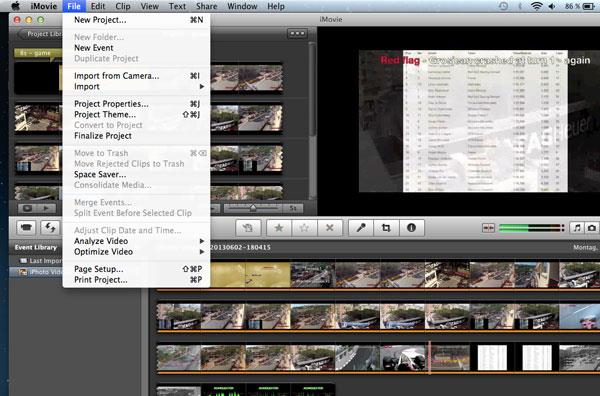Image resolution: width=600 pixels, height=396 pixels.
Task: Open the Text menu
Action: click(177, 6)
